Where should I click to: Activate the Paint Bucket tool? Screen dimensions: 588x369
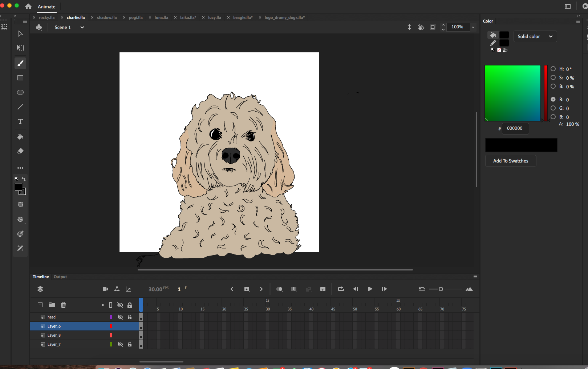20,137
